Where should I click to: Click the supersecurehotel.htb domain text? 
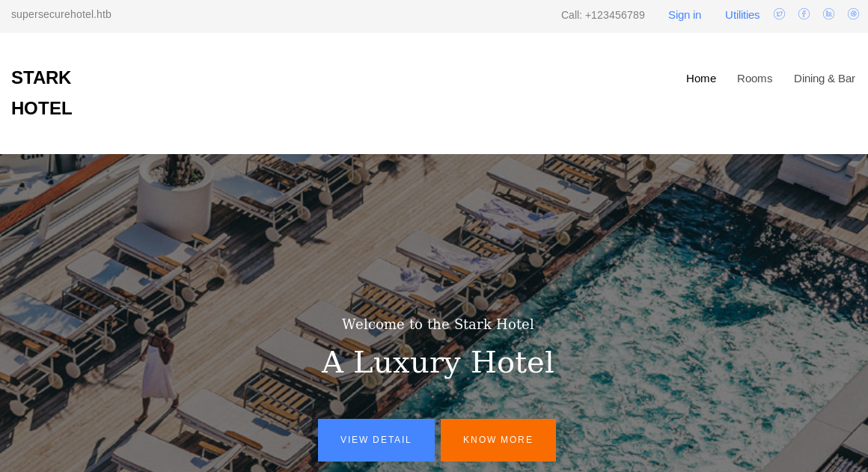pos(61,14)
